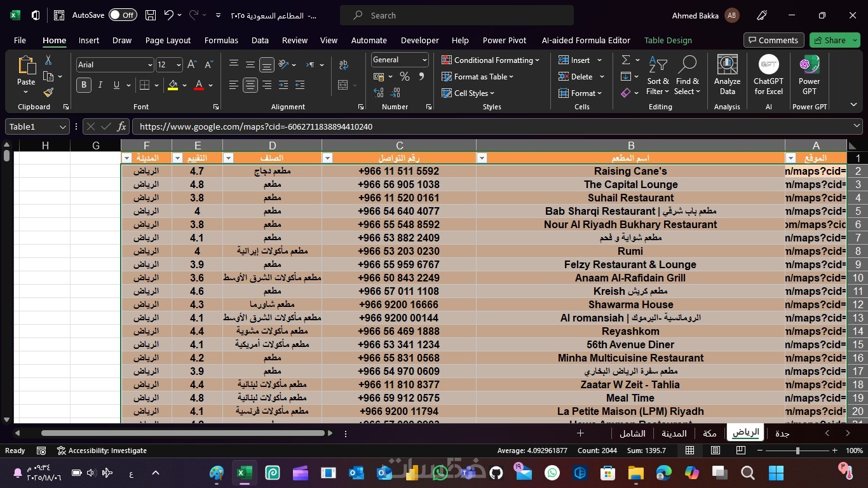Click the Percent Style icon

click(x=405, y=76)
